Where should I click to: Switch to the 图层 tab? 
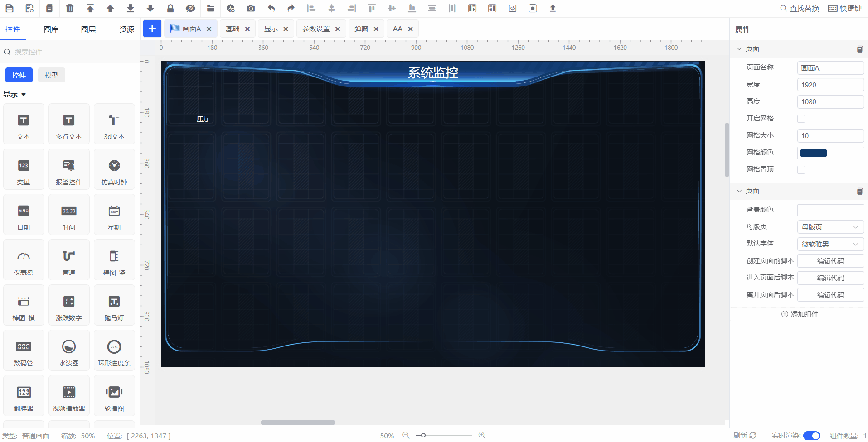click(88, 29)
